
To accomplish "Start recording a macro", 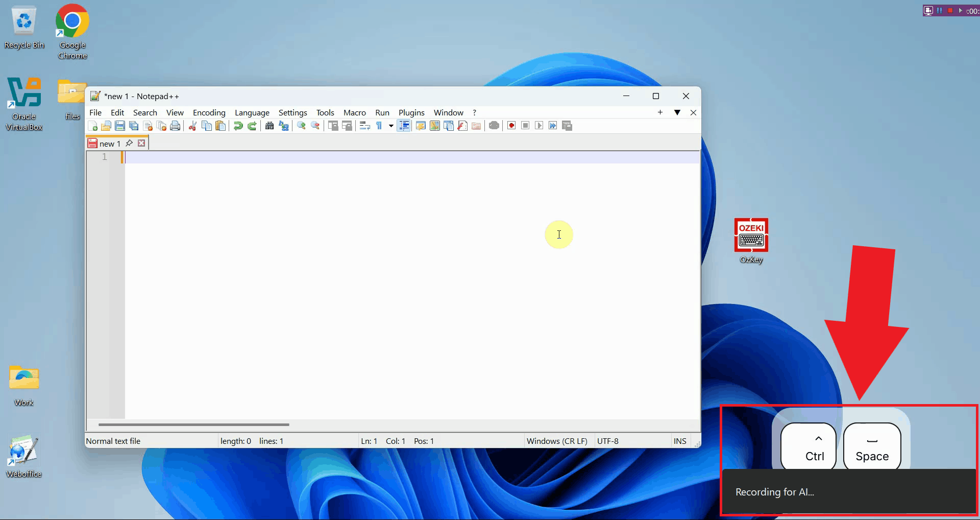I will point(511,126).
